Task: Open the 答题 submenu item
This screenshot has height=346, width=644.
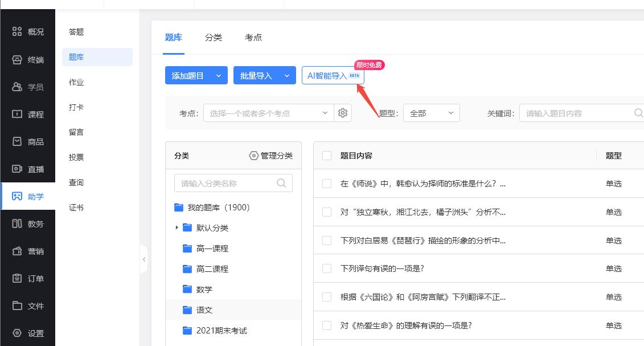Action: click(x=76, y=32)
